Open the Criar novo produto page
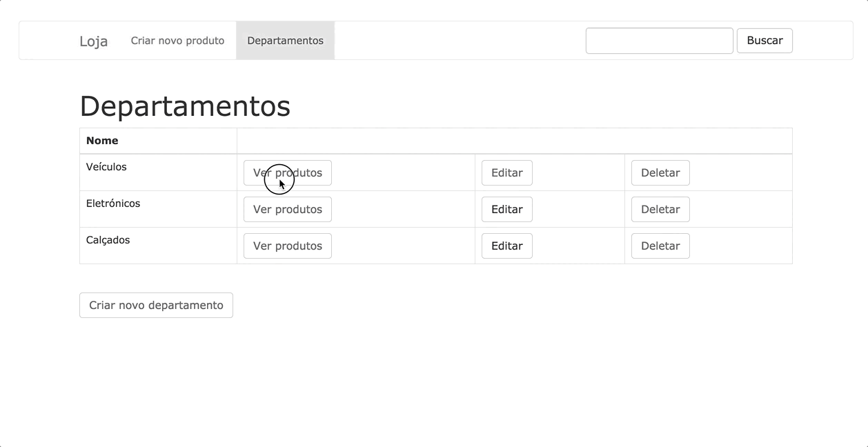This screenshot has width=868, height=447. coord(177,41)
